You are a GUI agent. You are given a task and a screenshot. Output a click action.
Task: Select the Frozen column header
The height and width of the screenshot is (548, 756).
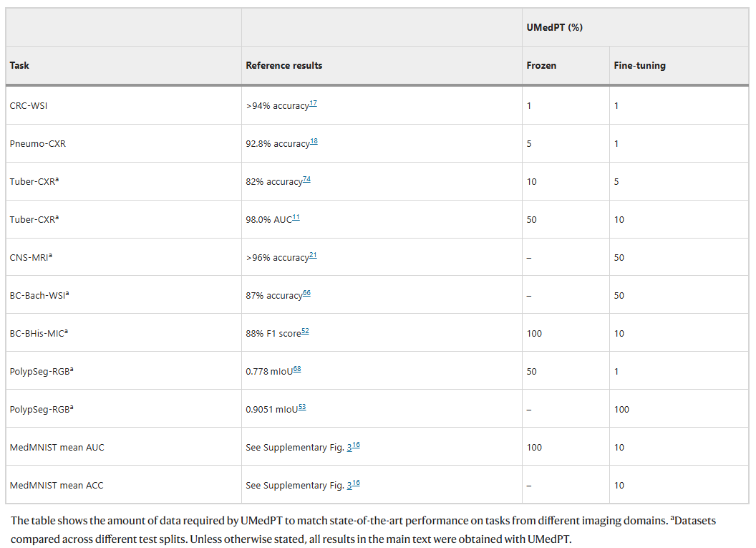pos(541,65)
